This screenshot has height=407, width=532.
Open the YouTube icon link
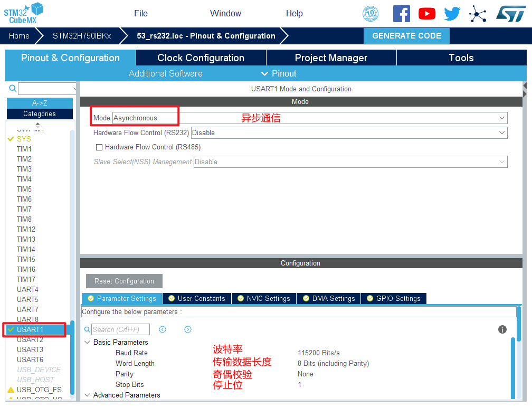[x=426, y=14]
